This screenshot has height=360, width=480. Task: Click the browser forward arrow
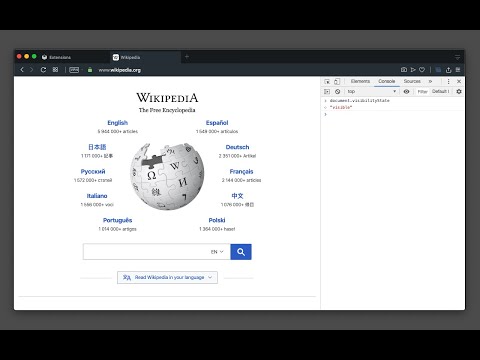[32, 70]
